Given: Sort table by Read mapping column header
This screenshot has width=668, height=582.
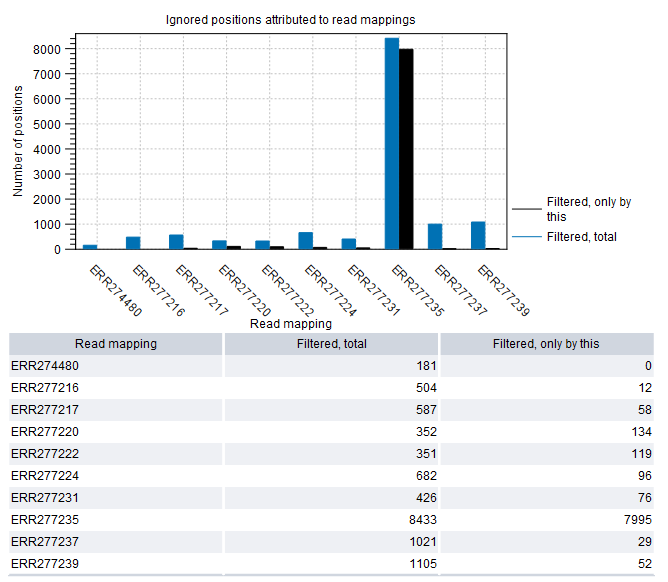Looking at the screenshot, I should click(115, 344).
